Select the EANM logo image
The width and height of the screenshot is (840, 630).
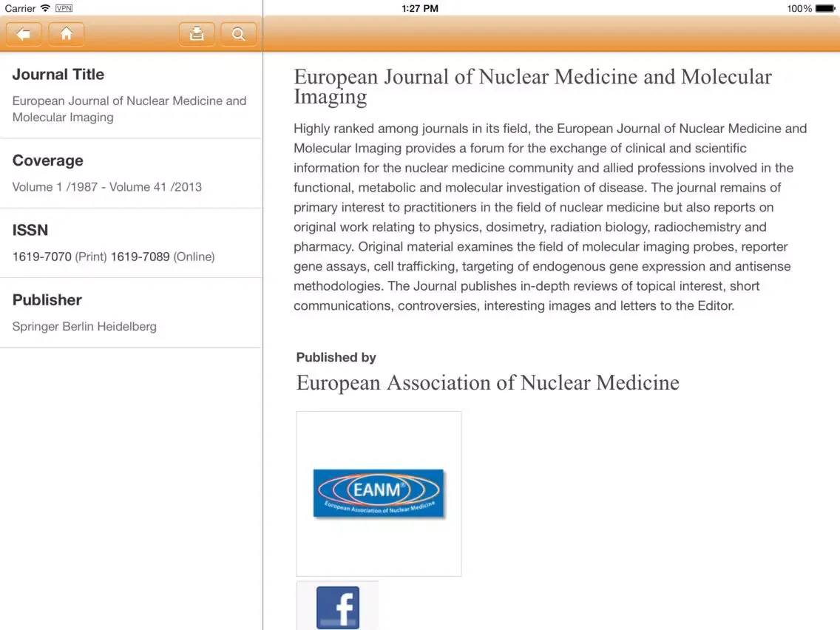tap(379, 493)
